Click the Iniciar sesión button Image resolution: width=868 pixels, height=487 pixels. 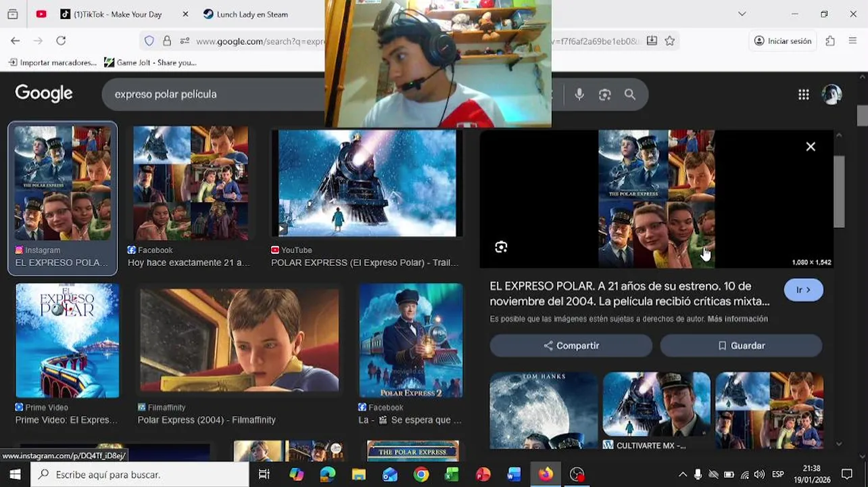pyautogui.click(x=782, y=41)
